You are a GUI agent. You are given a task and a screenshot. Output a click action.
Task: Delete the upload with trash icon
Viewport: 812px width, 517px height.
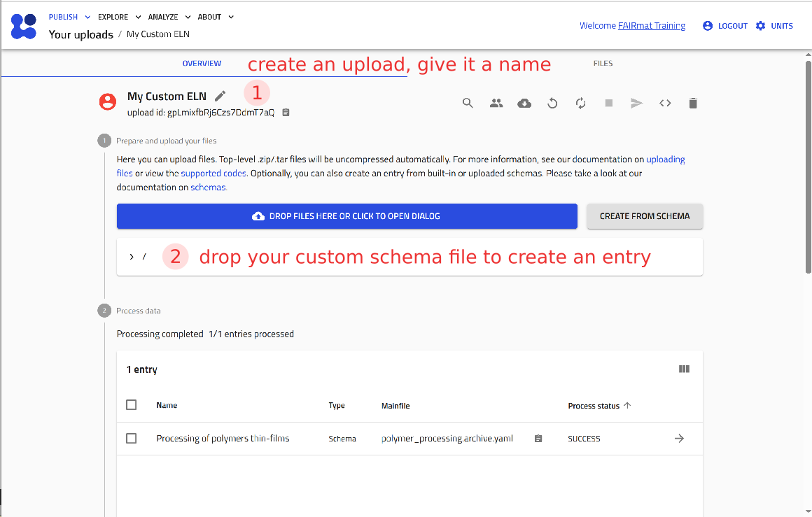(x=693, y=104)
